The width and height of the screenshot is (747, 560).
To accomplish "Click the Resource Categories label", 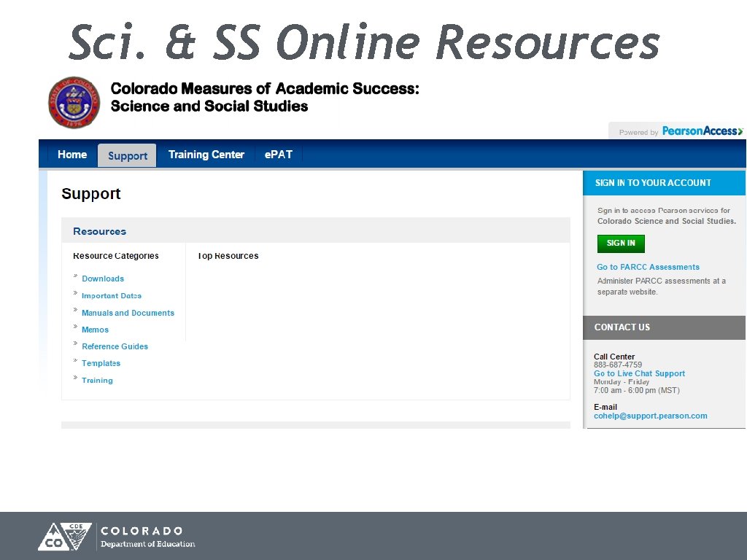I will tap(116, 256).
